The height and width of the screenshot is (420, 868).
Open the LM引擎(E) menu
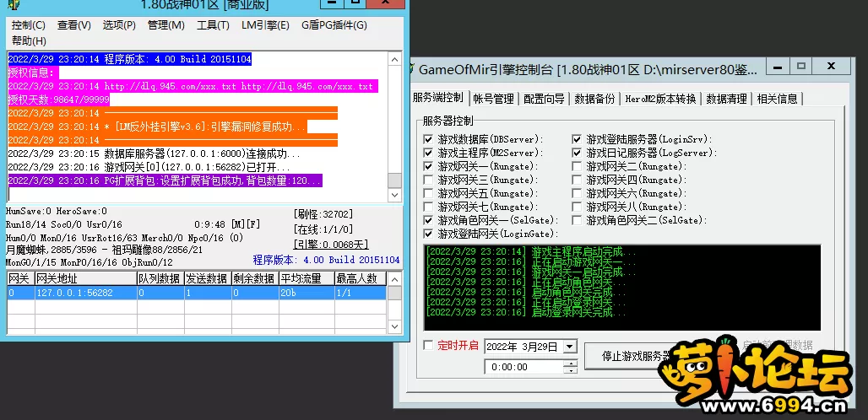(265, 24)
